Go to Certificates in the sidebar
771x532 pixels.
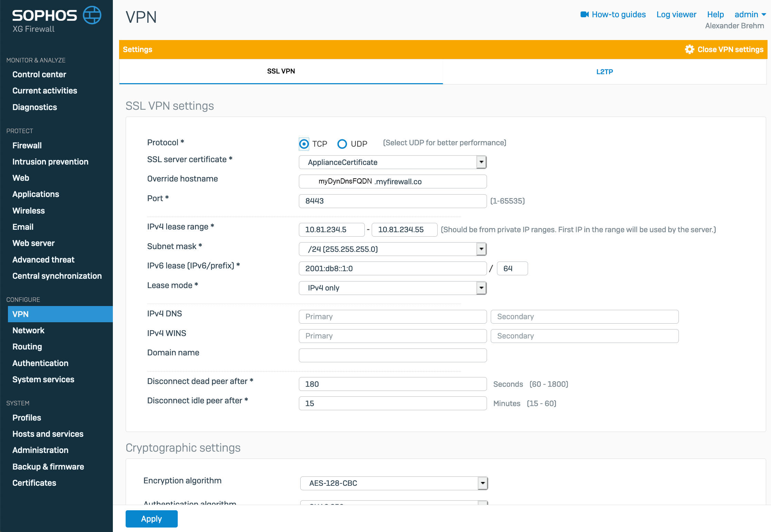34,483
